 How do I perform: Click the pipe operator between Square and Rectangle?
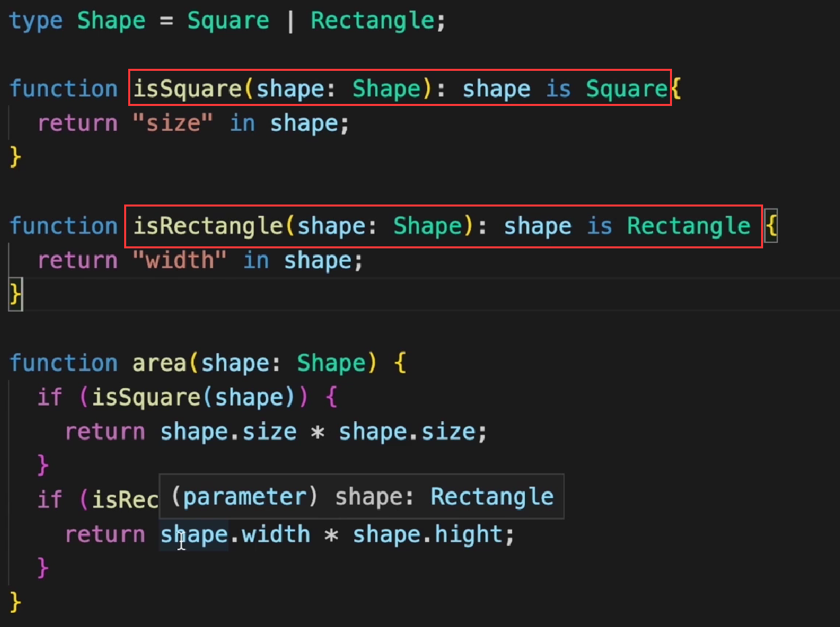tap(290, 21)
